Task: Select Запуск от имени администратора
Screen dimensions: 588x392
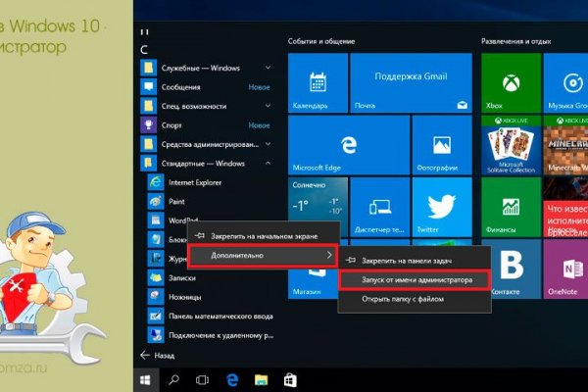Action: [416, 279]
